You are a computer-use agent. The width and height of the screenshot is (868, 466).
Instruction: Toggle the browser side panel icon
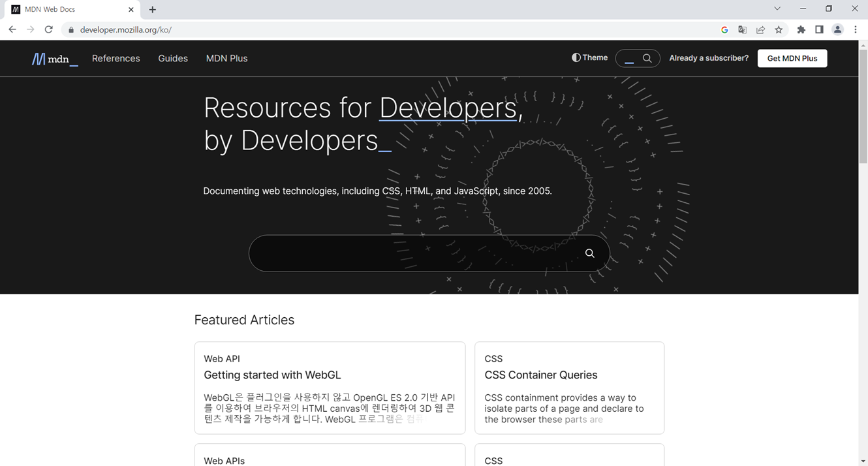pos(820,30)
